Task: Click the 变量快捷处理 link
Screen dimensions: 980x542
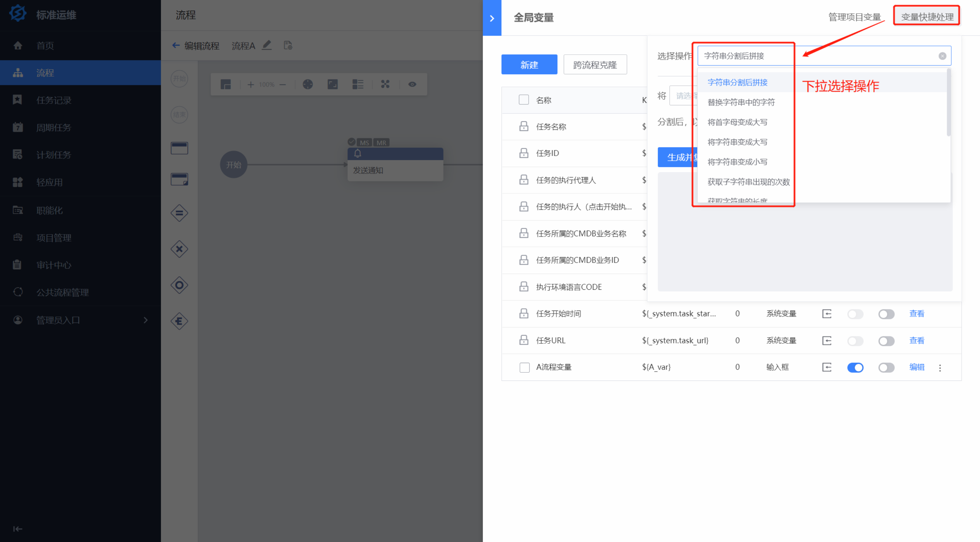Action: point(927,17)
